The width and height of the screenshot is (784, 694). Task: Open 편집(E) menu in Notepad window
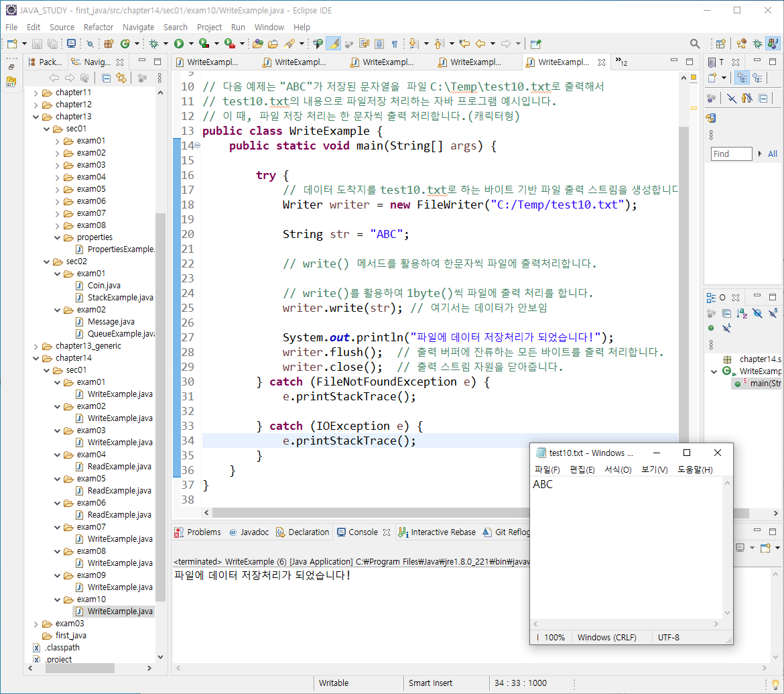pos(582,470)
